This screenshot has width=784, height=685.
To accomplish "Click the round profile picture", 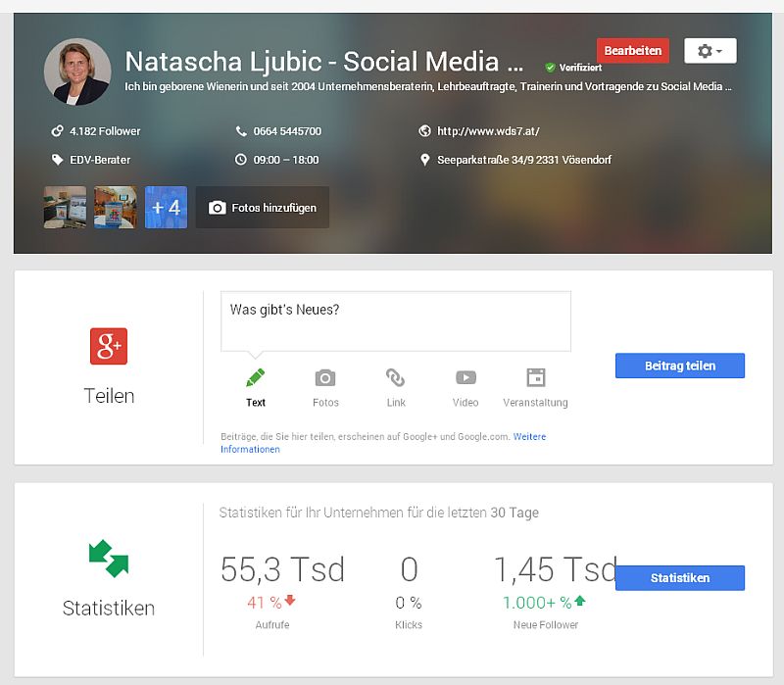I will (77, 73).
